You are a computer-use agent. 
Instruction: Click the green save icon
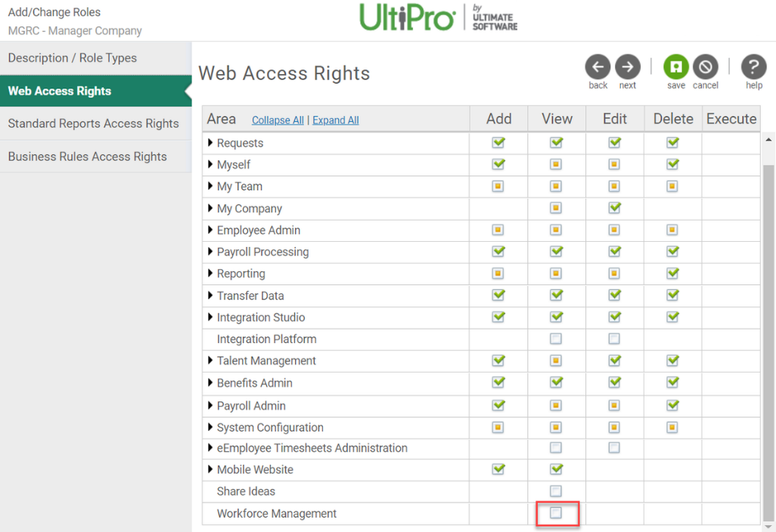point(676,67)
